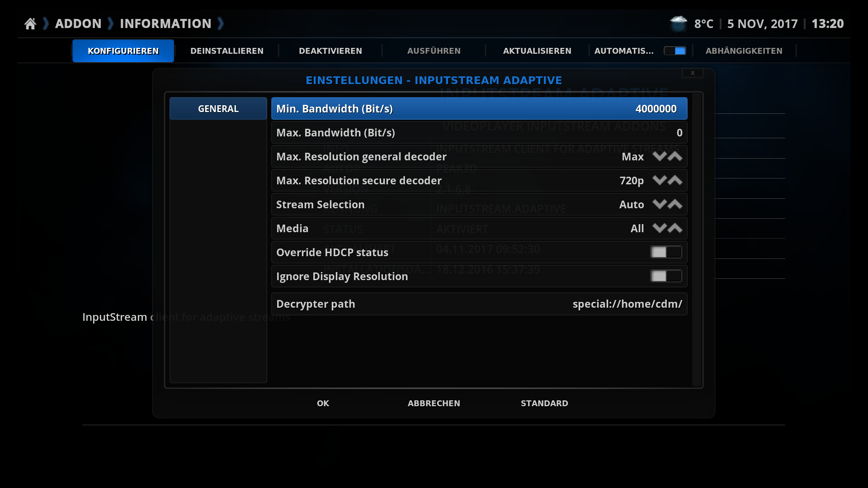Viewport: 868px width, 488px height.
Task: Edit Min. Bandwidth value 4000000
Action: [479, 108]
